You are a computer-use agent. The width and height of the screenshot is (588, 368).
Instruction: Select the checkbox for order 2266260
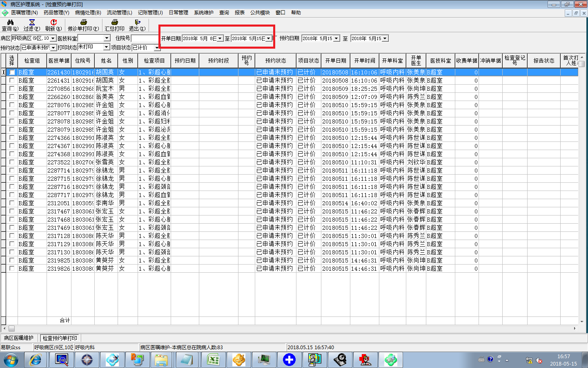[x=12, y=97]
